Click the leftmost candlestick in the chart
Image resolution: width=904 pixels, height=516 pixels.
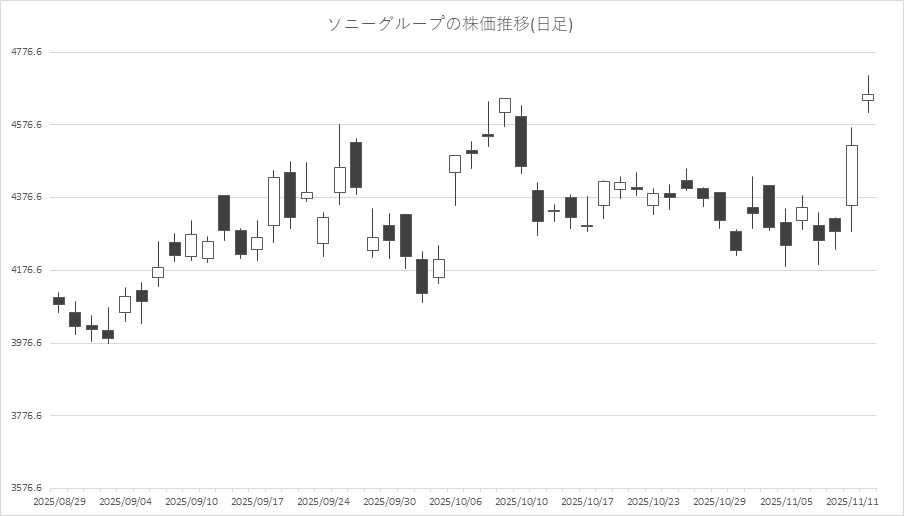[x=59, y=300]
